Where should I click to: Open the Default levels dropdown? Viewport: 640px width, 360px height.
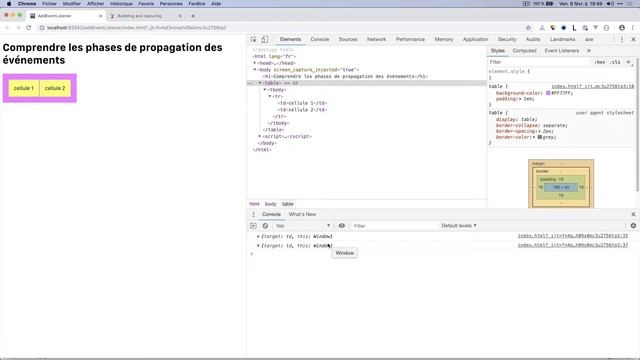[x=459, y=226]
